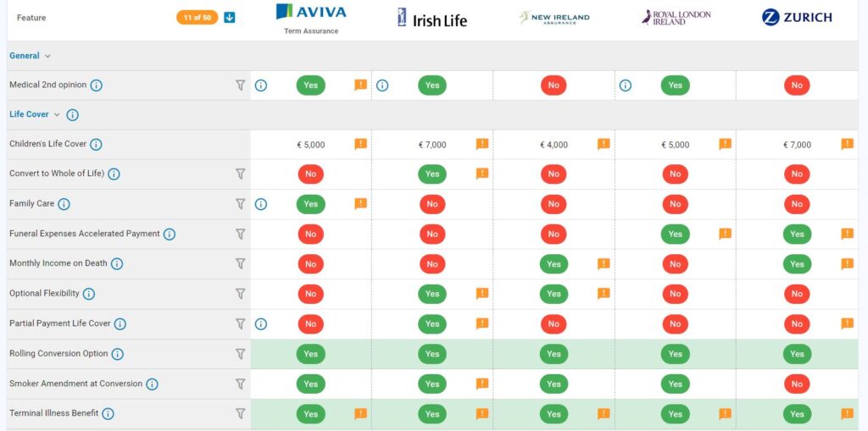Click the info icon beside Medical 2nd opinion
The width and height of the screenshot is (868, 431).
[x=97, y=86]
